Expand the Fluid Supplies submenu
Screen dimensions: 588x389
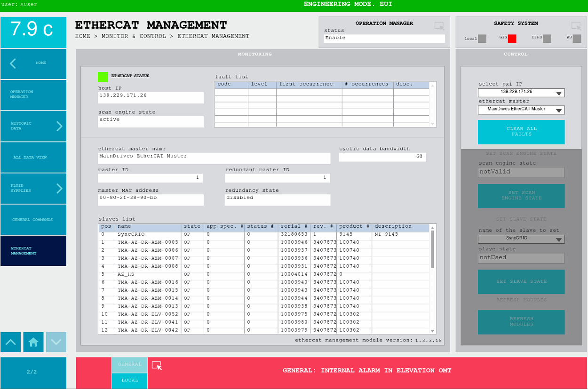coord(59,189)
